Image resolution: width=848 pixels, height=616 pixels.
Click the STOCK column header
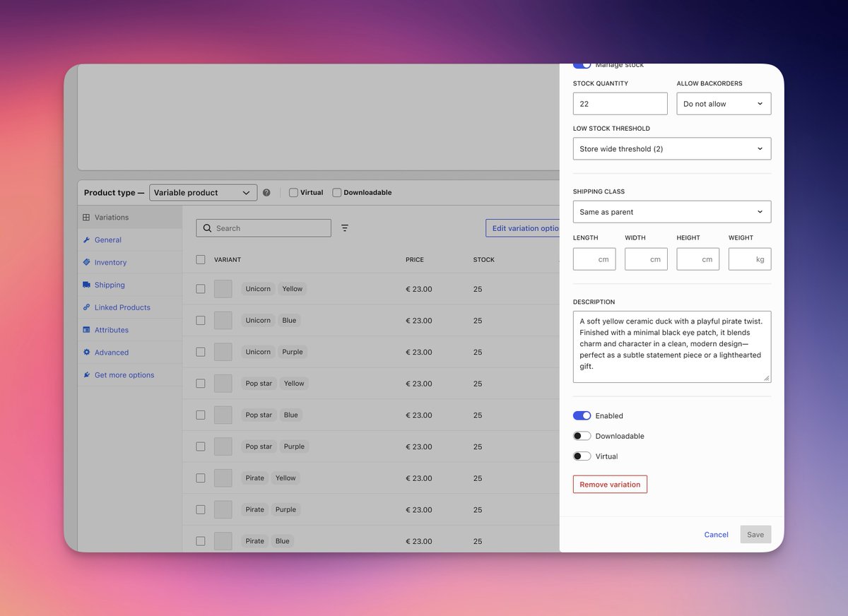[484, 260]
